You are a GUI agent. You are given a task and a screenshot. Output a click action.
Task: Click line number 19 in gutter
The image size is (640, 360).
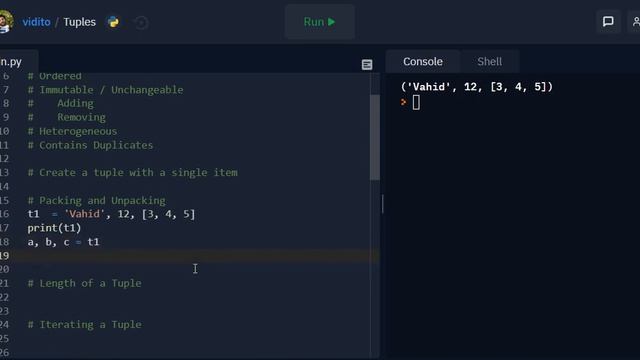tap(4, 256)
